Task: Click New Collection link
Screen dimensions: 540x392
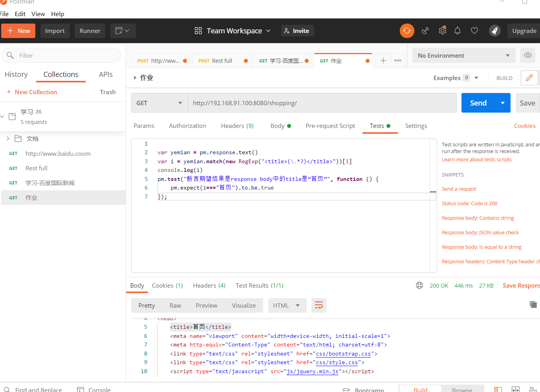Action: tap(32, 92)
